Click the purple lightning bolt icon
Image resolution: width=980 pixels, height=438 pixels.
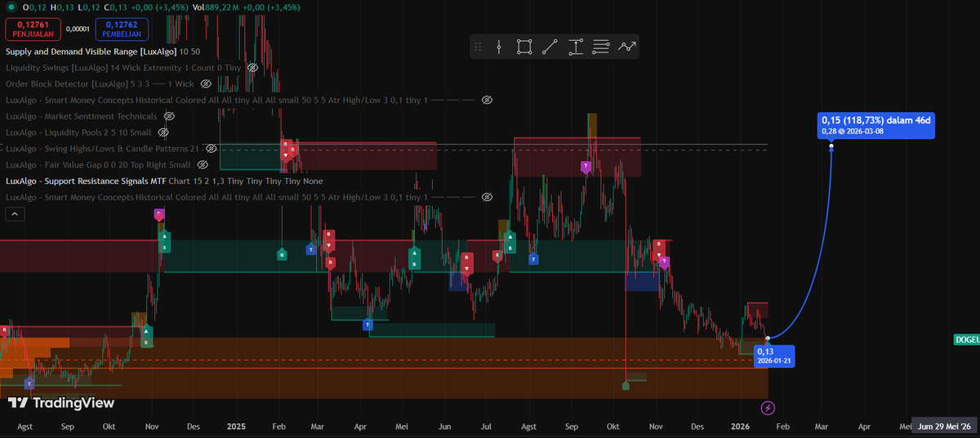[768, 407]
